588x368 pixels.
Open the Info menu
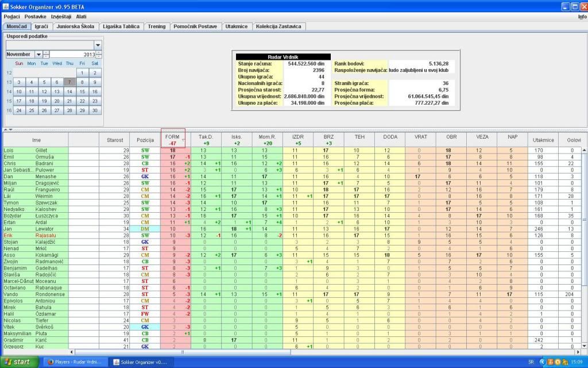[582, 17]
